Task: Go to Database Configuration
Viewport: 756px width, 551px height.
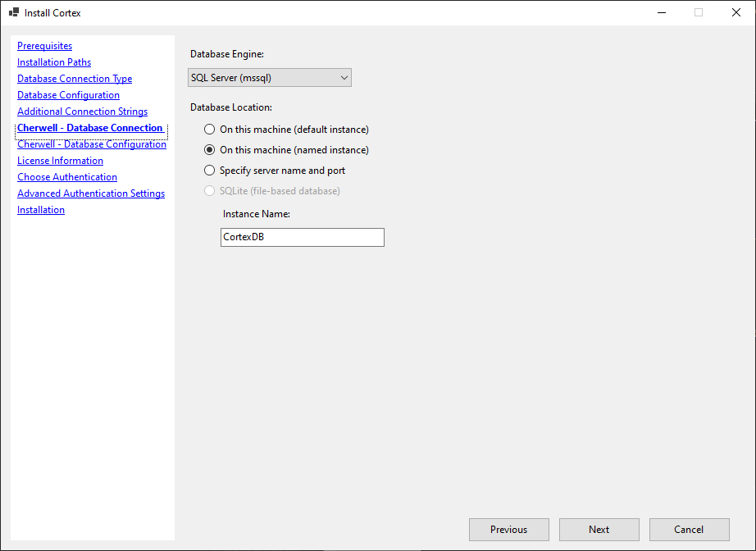Action: click(68, 94)
